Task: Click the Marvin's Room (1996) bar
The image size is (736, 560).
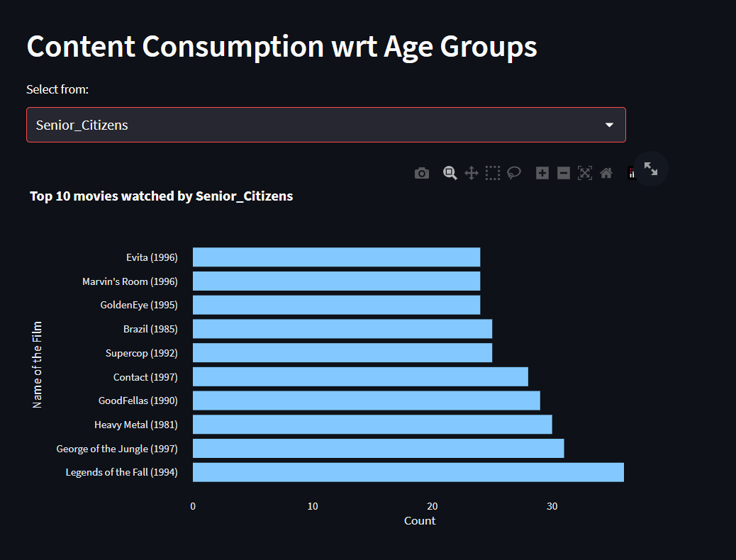Action: tap(337, 281)
